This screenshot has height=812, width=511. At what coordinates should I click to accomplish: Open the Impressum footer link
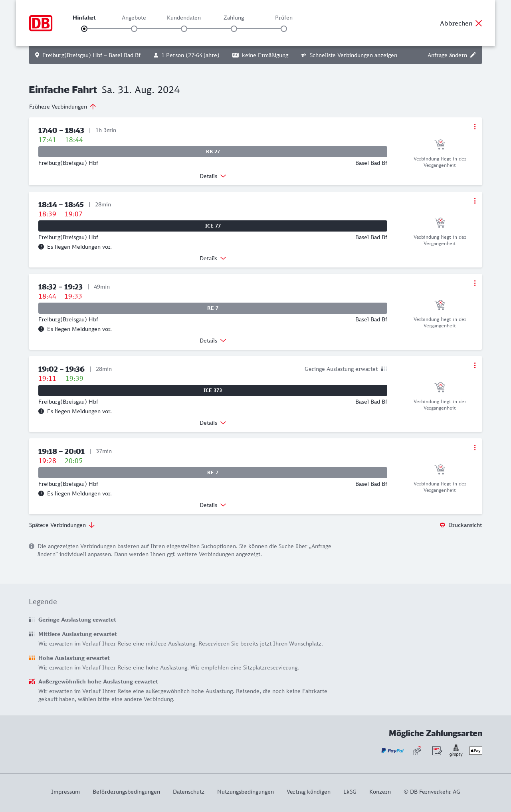coord(65,792)
